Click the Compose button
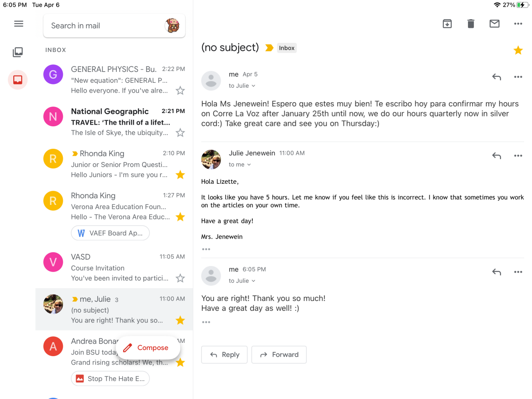This screenshot has width=532, height=399. click(148, 348)
